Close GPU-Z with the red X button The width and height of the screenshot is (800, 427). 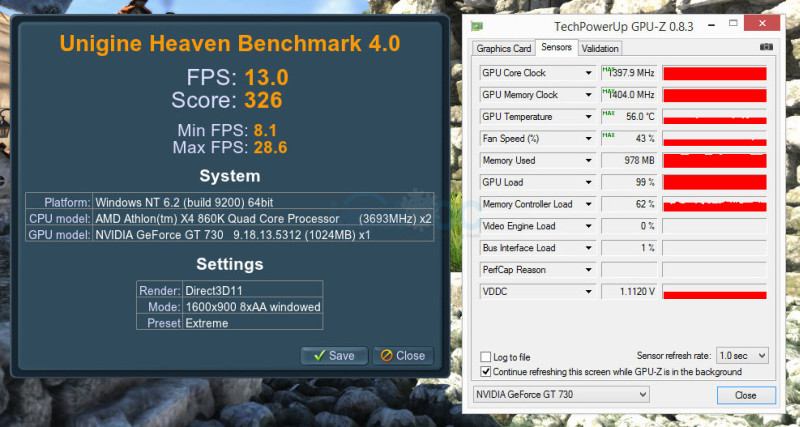click(x=762, y=23)
